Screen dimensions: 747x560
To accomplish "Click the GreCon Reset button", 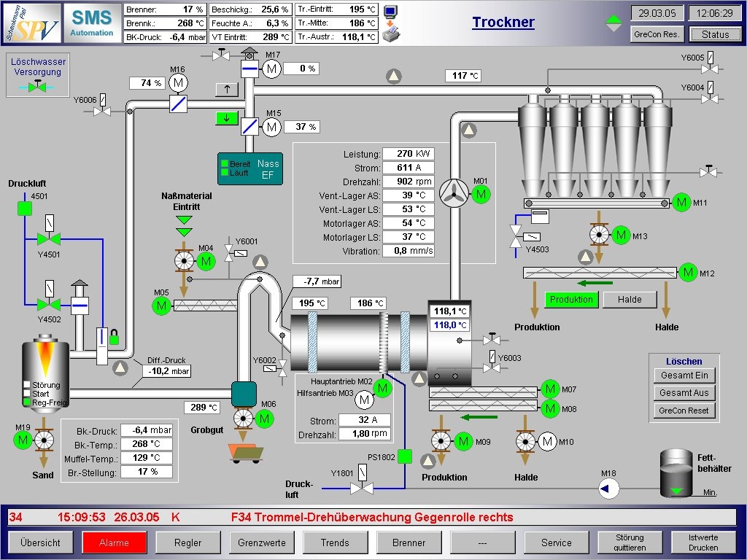I will (684, 411).
